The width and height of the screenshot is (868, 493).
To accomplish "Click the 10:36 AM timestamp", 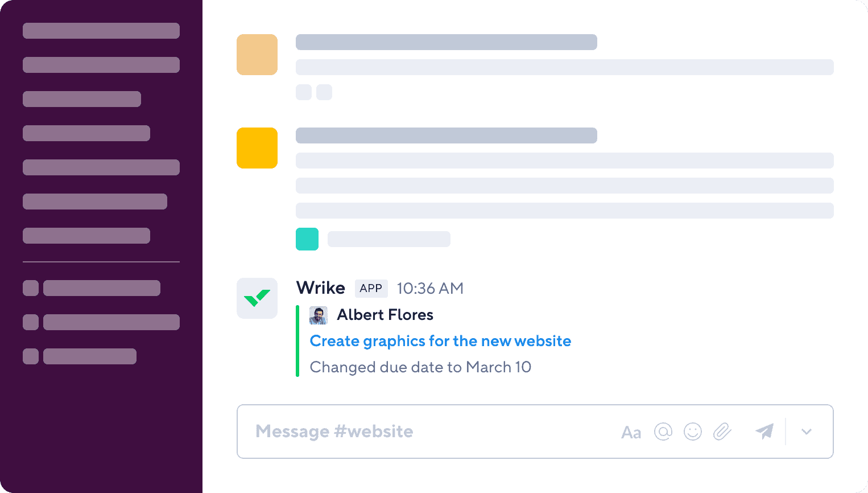I will (x=430, y=289).
